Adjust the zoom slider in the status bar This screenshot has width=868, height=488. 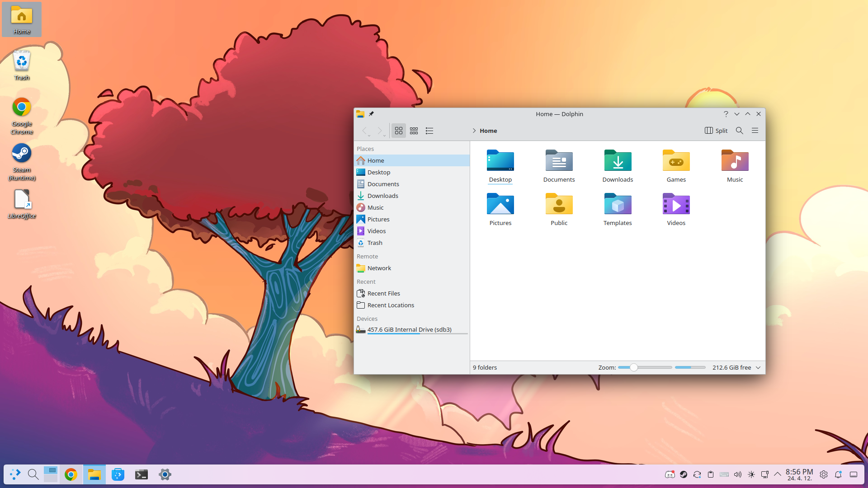(634, 367)
